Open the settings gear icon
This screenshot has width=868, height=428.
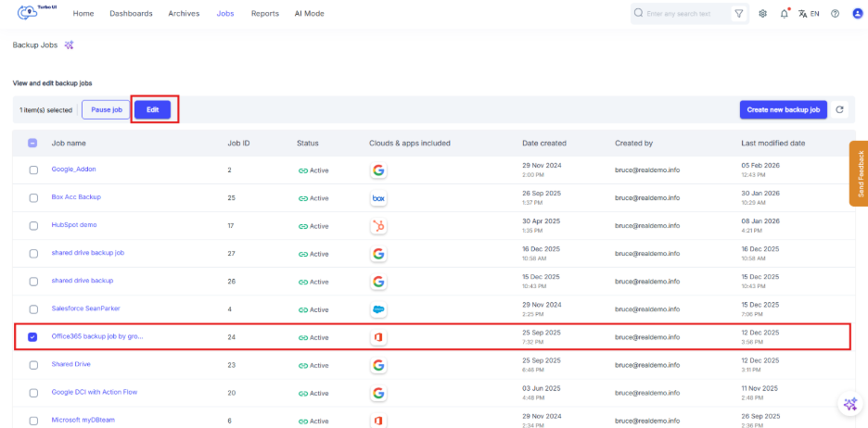coord(762,14)
